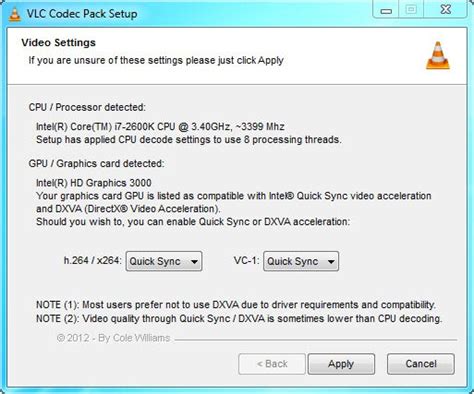This screenshot has width=474, height=394.
Task: Click the 'Video Settings' heading
Action: [x=58, y=43]
